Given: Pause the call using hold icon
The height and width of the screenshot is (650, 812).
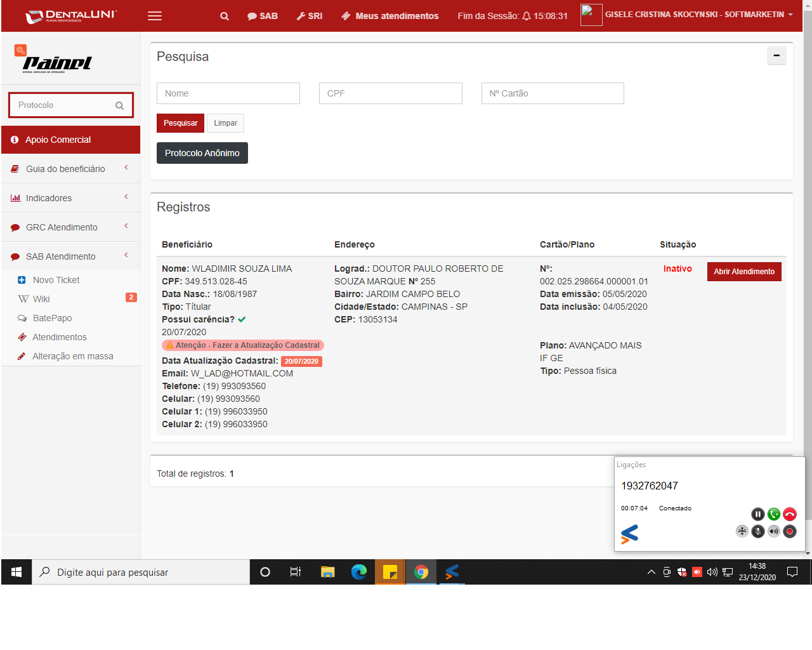Looking at the screenshot, I should (x=757, y=514).
